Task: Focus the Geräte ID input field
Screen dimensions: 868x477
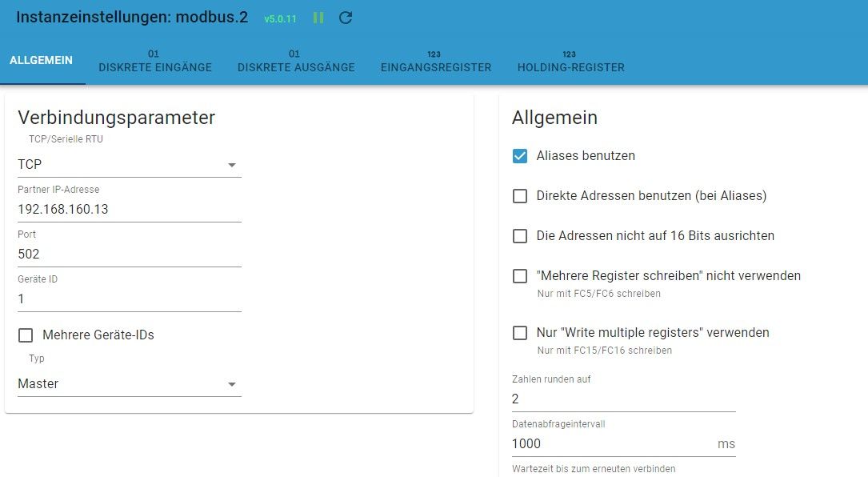Action: (x=130, y=299)
